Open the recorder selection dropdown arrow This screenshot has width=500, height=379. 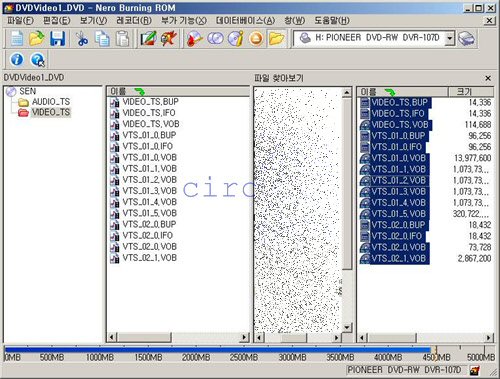tap(450, 38)
